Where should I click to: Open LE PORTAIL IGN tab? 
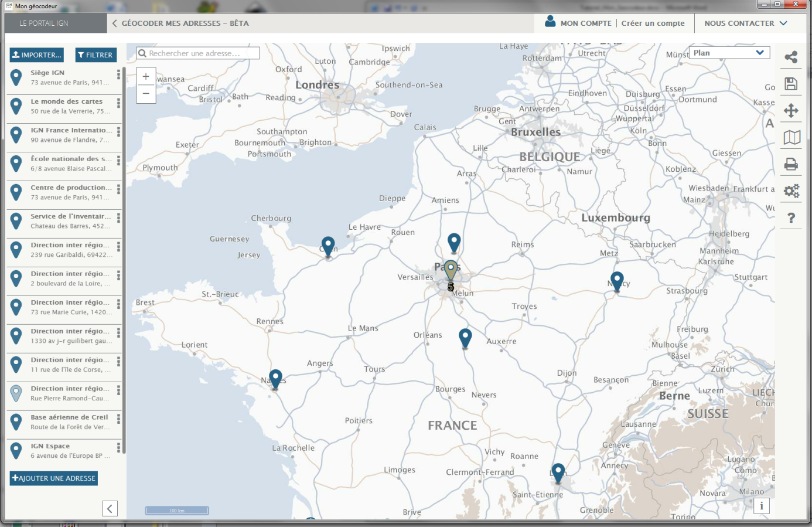click(x=56, y=23)
